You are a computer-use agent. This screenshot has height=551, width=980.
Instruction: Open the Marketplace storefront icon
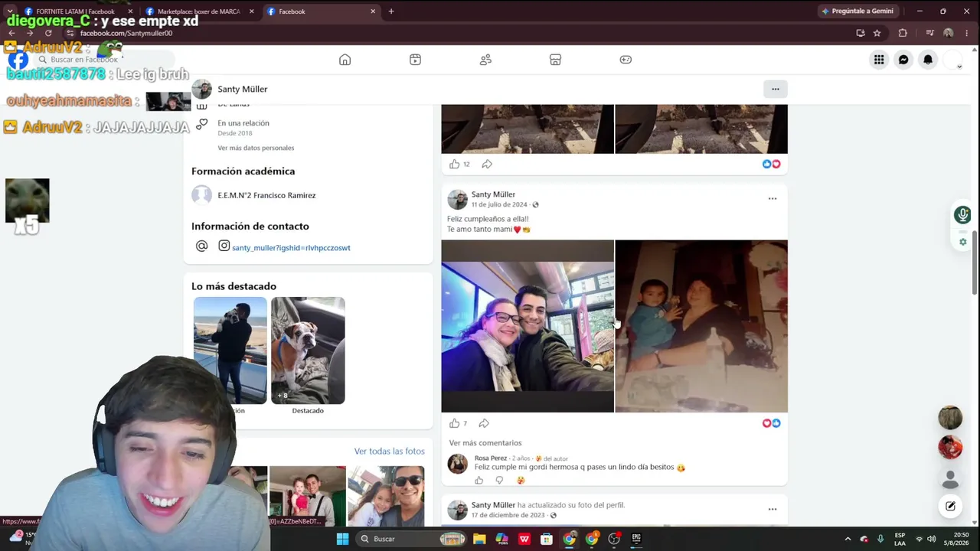click(555, 60)
